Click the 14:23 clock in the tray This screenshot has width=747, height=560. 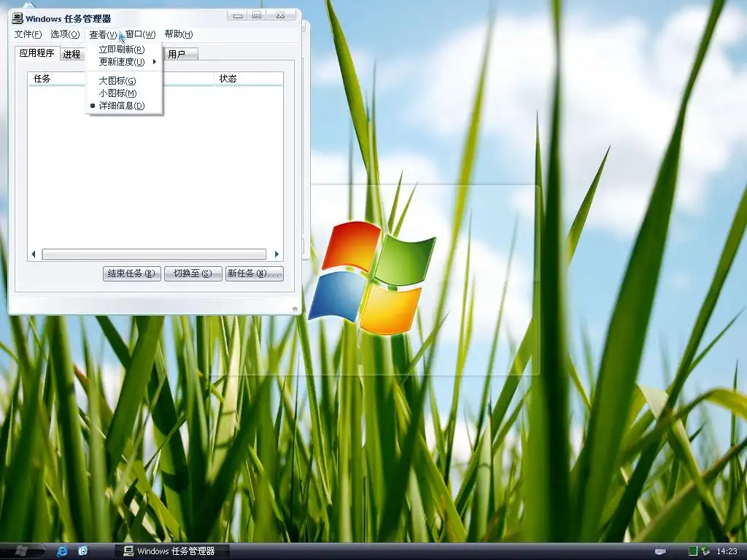point(727,551)
